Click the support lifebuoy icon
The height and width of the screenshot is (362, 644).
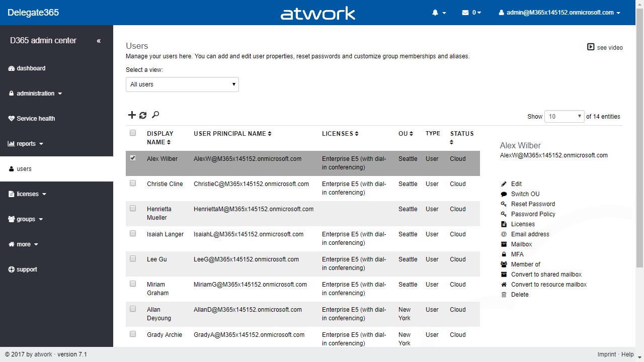point(12,269)
